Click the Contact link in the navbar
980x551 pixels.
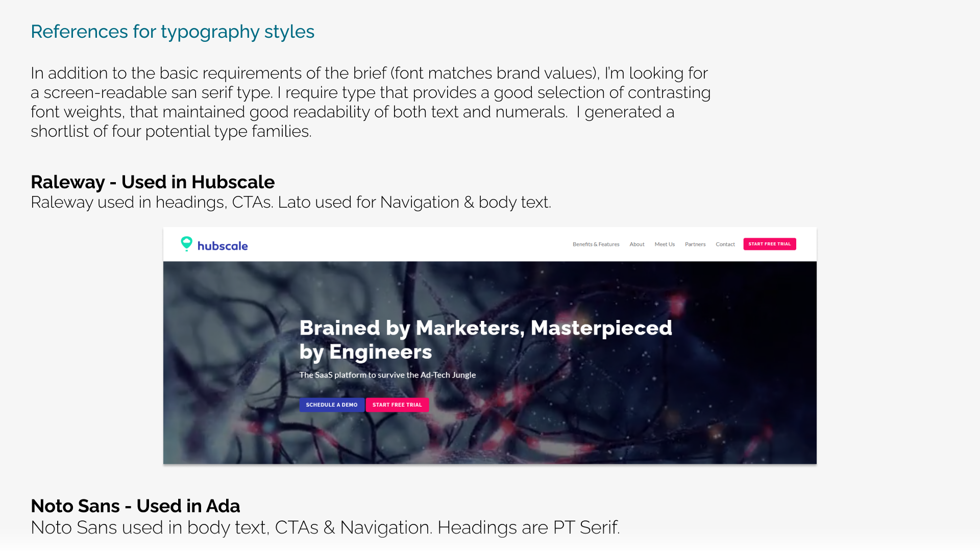point(725,244)
